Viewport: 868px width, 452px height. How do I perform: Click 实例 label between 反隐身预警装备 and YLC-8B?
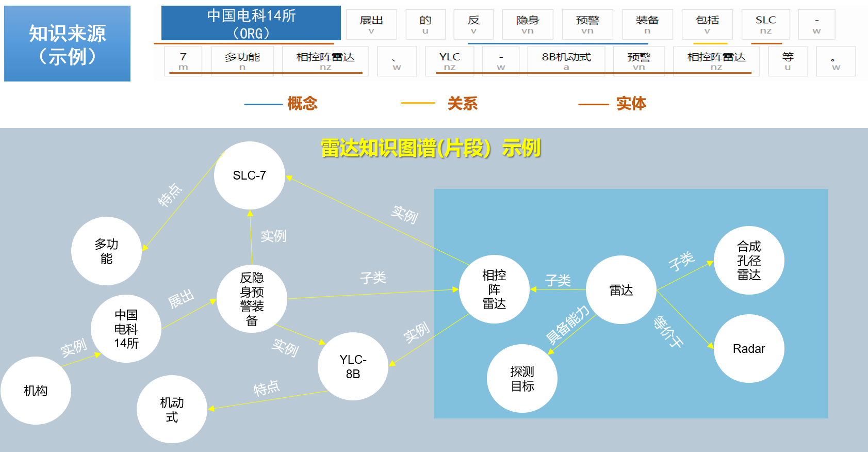point(285,347)
